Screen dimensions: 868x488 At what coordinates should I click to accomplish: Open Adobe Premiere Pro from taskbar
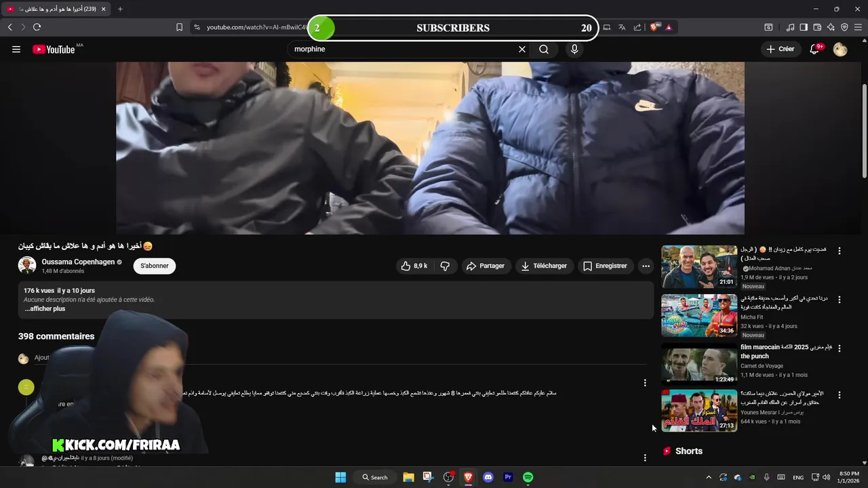pos(508,477)
